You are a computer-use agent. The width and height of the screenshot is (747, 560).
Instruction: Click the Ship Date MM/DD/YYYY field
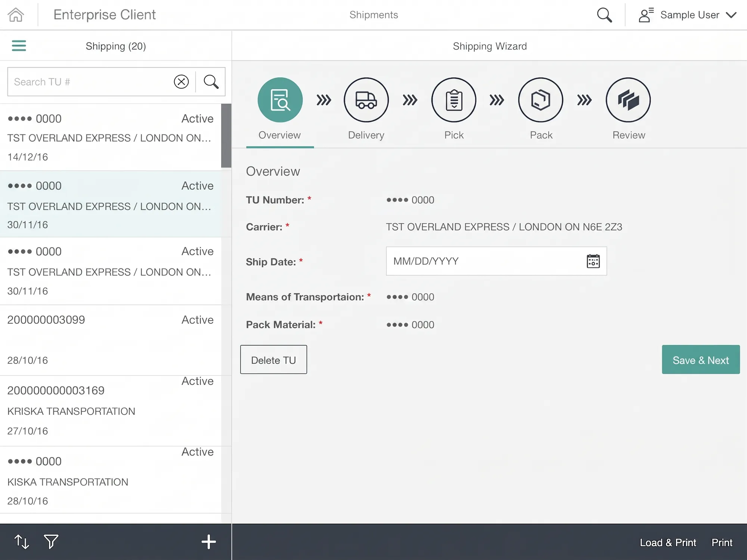[496, 261]
